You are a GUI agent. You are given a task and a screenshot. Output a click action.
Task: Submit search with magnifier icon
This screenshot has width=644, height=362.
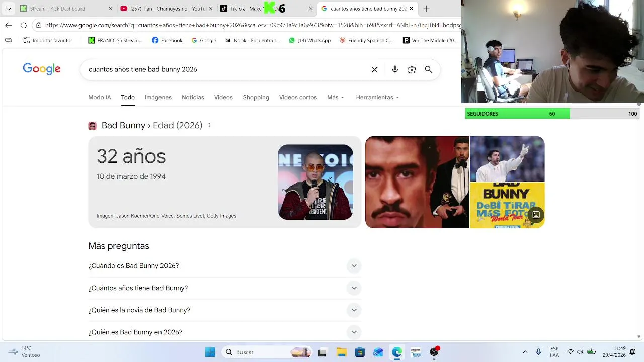point(428,70)
